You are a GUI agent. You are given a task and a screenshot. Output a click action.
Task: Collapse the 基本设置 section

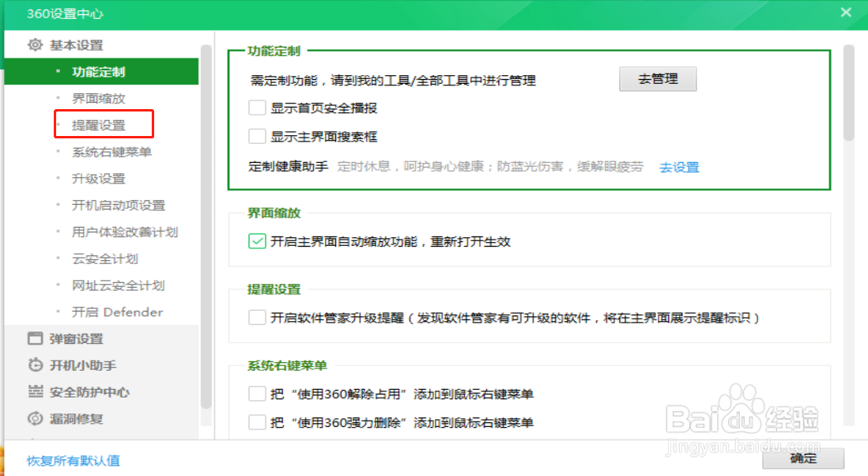pos(77,45)
